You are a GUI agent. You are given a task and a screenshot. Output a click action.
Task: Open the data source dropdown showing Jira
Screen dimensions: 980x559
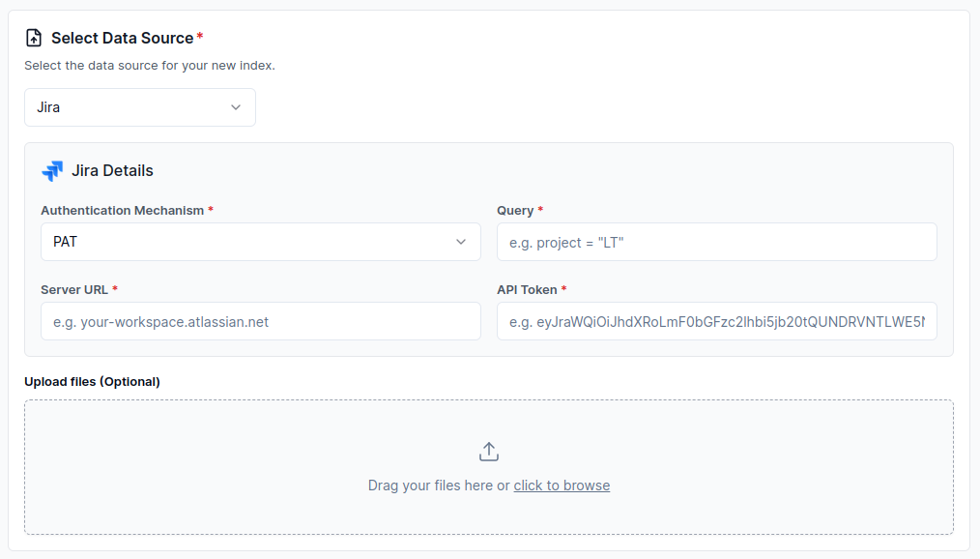tap(139, 107)
